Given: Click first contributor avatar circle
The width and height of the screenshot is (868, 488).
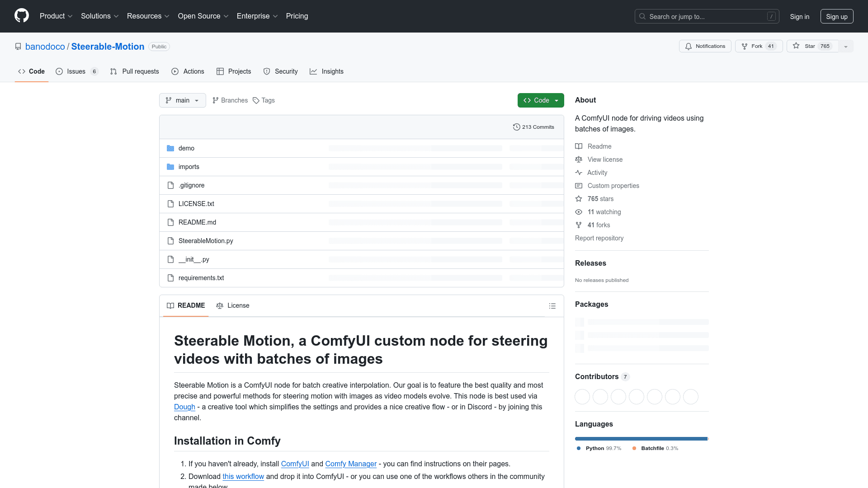Looking at the screenshot, I should [582, 397].
